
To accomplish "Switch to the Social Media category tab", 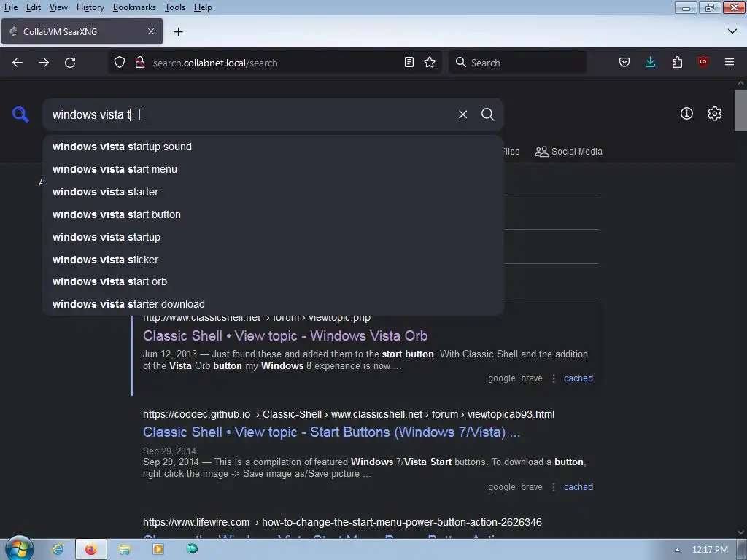I will click(568, 152).
